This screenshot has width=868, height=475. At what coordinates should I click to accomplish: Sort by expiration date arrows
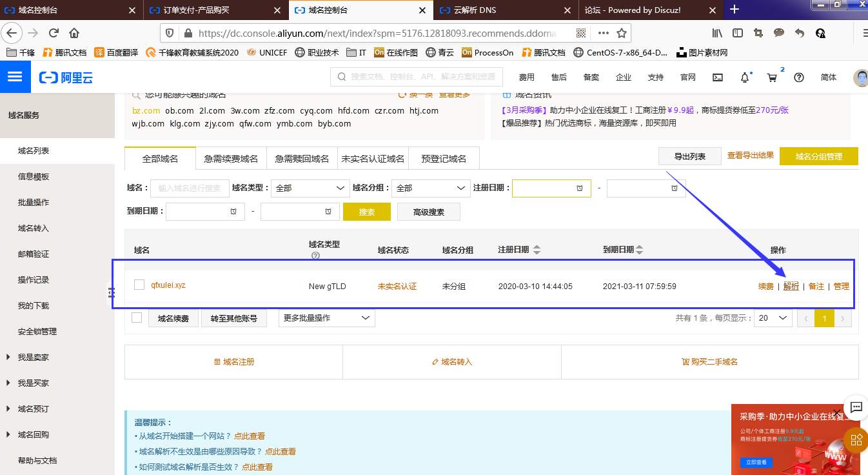pyautogui.click(x=639, y=250)
